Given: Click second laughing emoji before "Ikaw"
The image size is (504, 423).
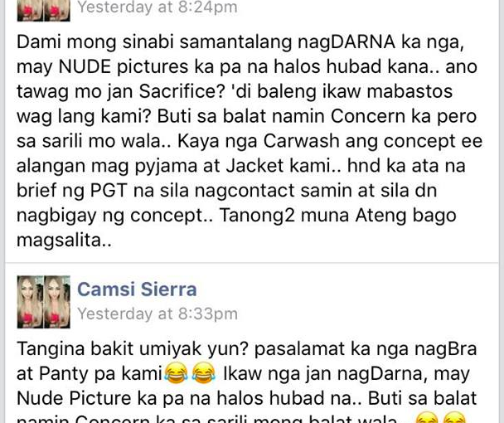Looking at the screenshot, I should click(x=203, y=372).
